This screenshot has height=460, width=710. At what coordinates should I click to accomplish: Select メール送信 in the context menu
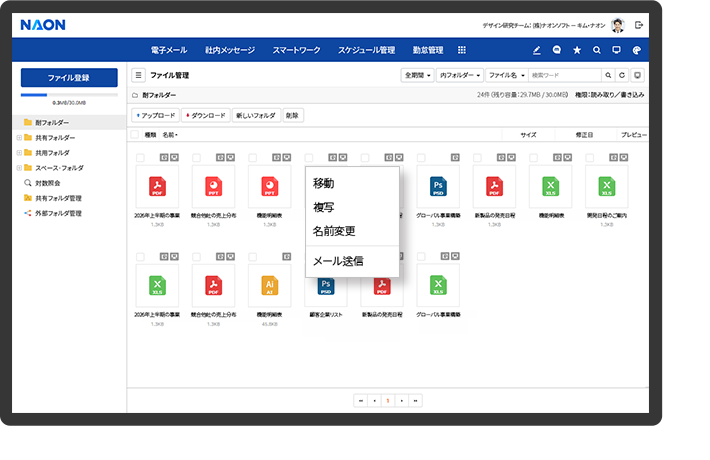(338, 261)
